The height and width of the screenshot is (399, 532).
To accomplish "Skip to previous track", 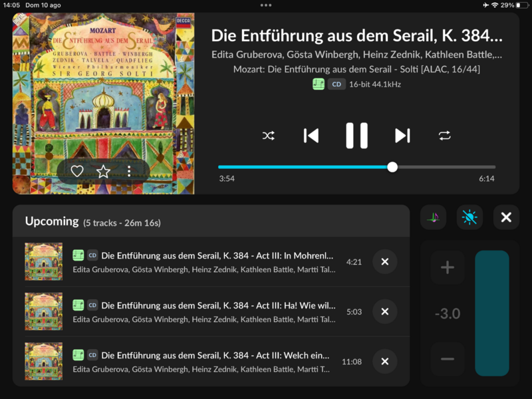I will (311, 136).
